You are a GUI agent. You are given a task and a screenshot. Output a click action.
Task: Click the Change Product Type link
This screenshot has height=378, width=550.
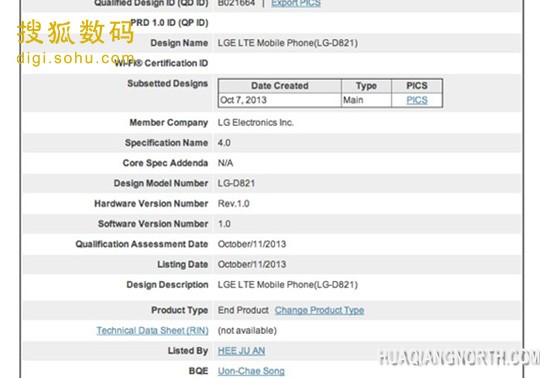319,310
